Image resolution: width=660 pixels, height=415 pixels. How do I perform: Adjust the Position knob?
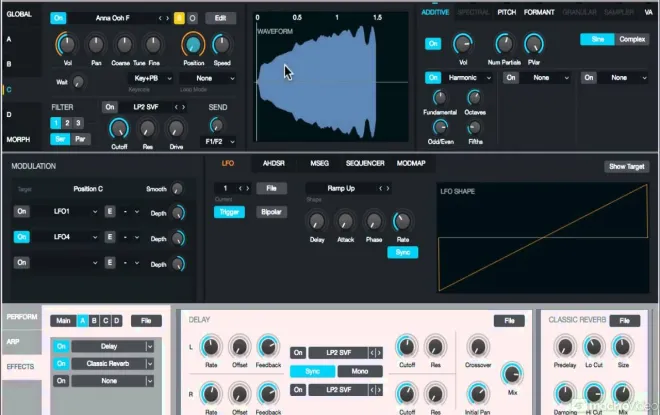[193, 44]
